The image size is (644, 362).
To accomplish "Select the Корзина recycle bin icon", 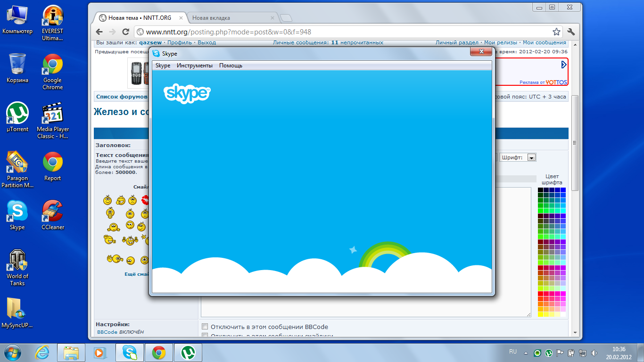I will [x=17, y=68].
